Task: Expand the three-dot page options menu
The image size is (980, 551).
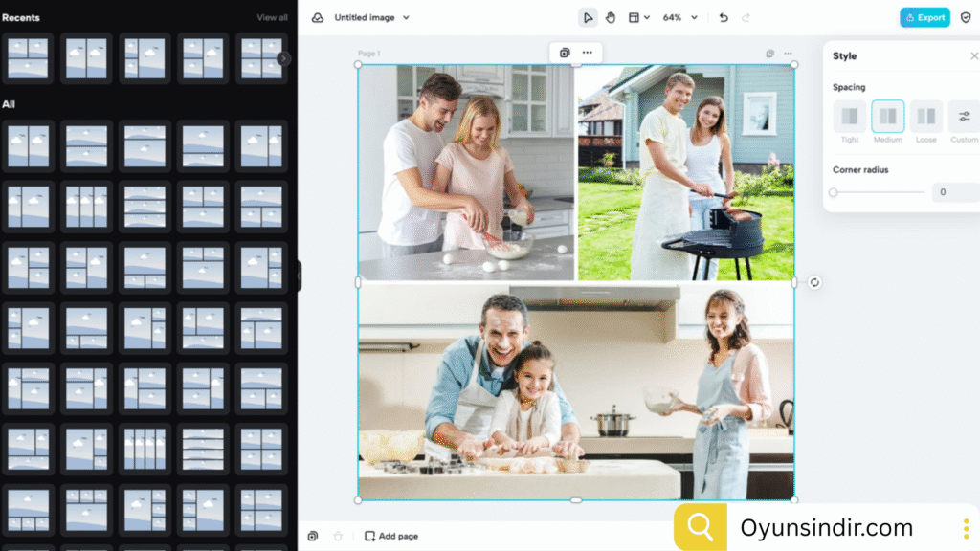Action: [788, 53]
